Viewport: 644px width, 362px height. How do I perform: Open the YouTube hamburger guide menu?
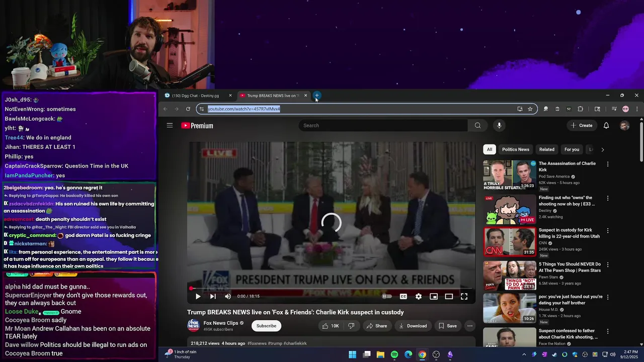170,125
